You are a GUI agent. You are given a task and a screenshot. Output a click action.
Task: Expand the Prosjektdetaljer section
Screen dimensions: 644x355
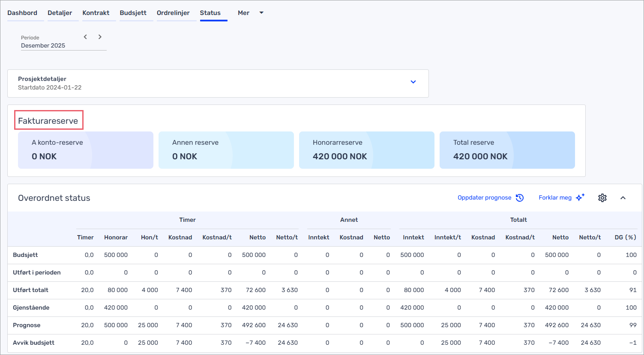pos(413,82)
